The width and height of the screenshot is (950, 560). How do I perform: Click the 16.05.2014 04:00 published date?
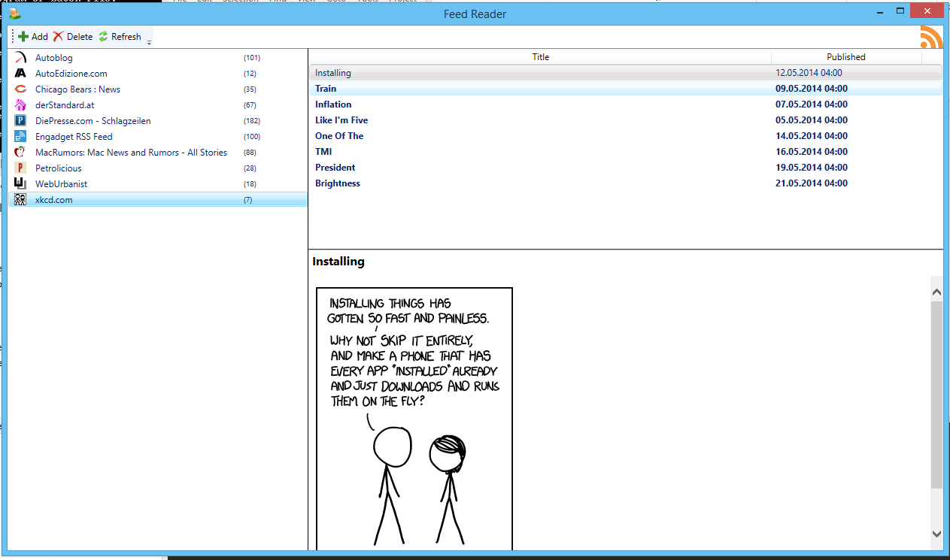[x=812, y=152]
